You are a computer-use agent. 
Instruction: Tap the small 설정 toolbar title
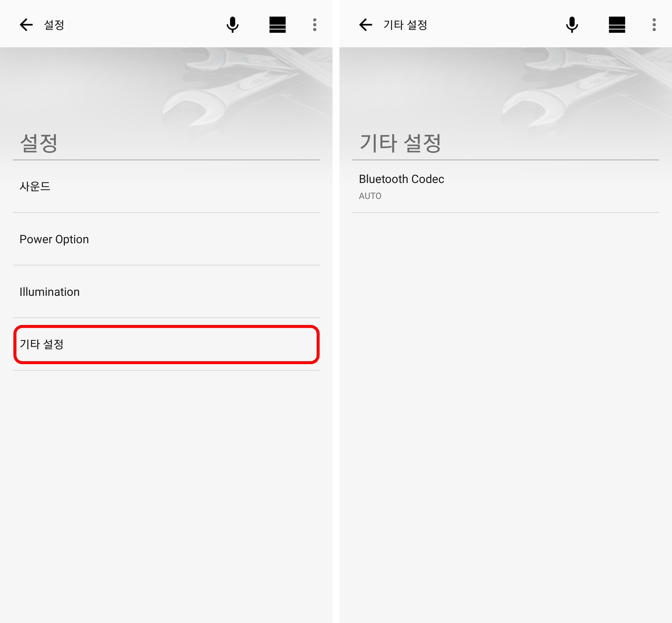[54, 25]
